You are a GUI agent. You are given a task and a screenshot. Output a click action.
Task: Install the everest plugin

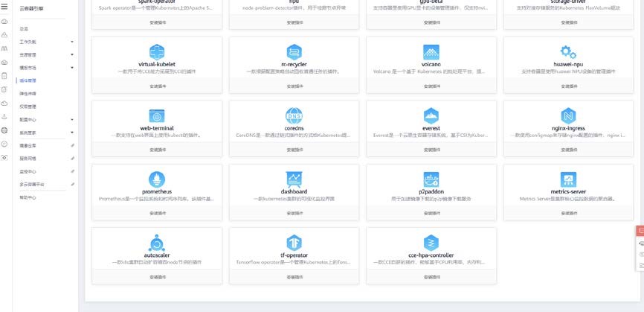tap(431, 150)
